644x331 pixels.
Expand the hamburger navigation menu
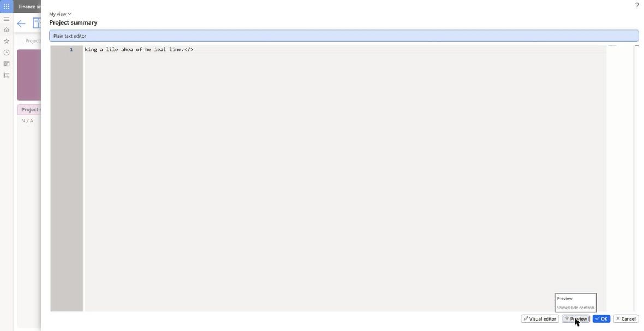click(x=7, y=19)
